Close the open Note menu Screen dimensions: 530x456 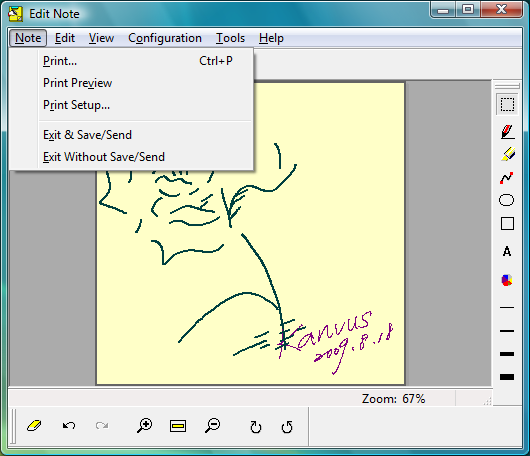pyautogui.click(x=28, y=38)
